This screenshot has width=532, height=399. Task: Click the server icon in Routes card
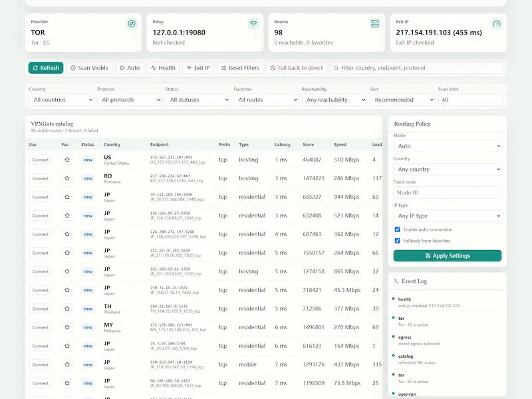pyautogui.click(x=375, y=24)
